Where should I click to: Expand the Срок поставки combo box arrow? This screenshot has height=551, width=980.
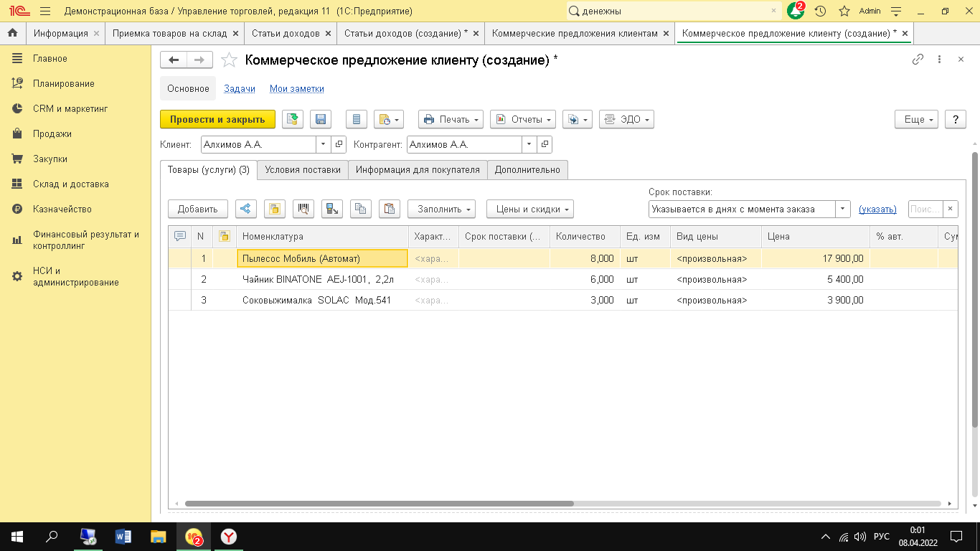843,209
